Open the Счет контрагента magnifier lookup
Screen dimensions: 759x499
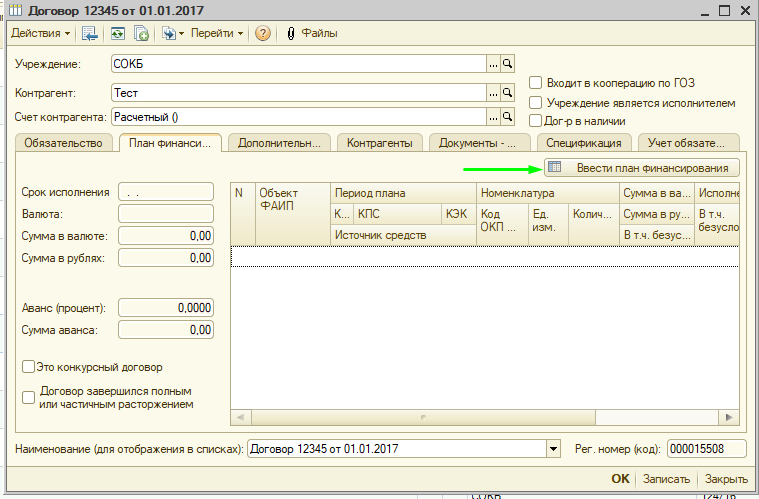(x=507, y=117)
